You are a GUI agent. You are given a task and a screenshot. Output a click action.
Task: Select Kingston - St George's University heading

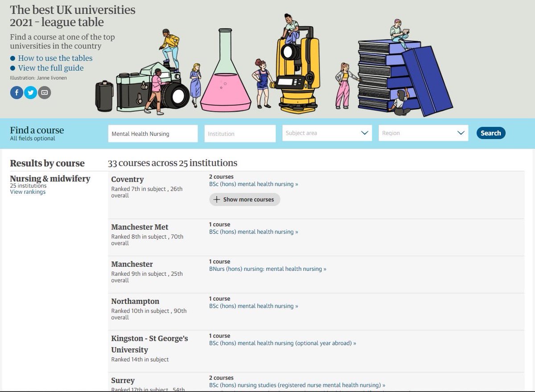tap(149, 344)
